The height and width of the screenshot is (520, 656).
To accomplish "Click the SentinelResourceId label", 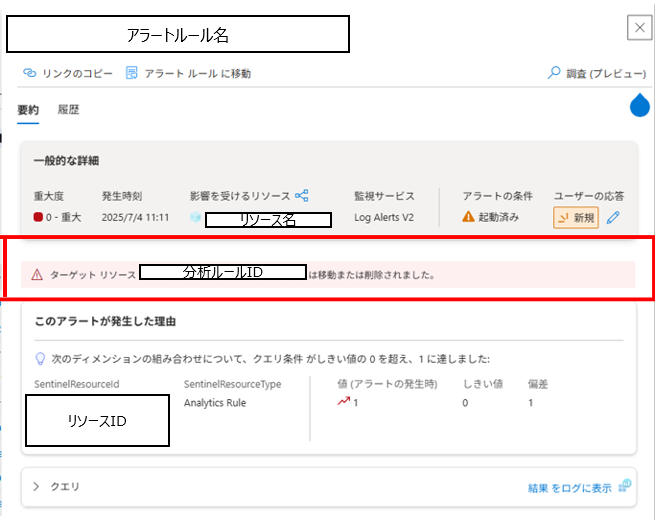I will [x=77, y=384].
